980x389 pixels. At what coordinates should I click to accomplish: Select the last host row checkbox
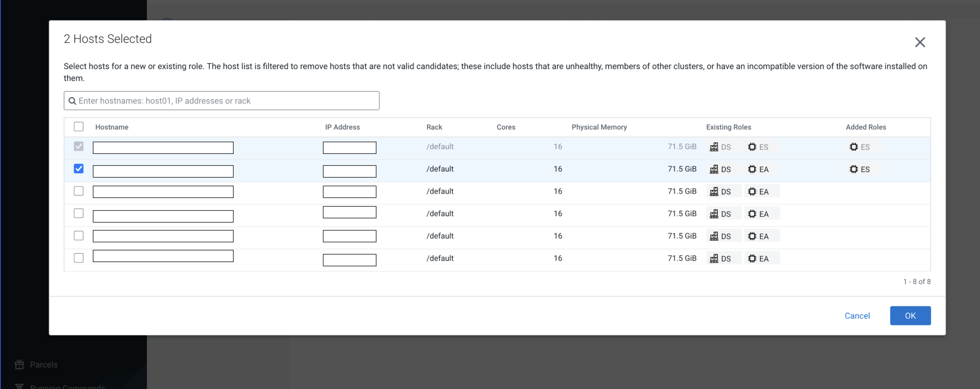click(78, 258)
